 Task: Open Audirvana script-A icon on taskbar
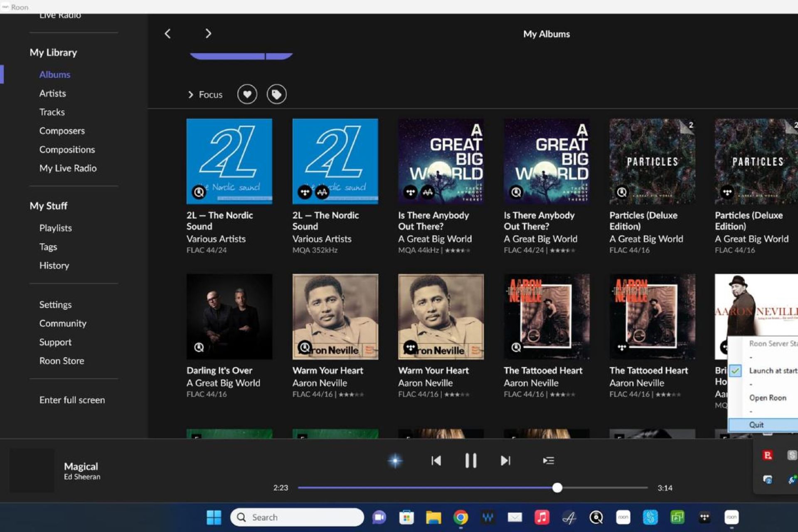pos(569,517)
